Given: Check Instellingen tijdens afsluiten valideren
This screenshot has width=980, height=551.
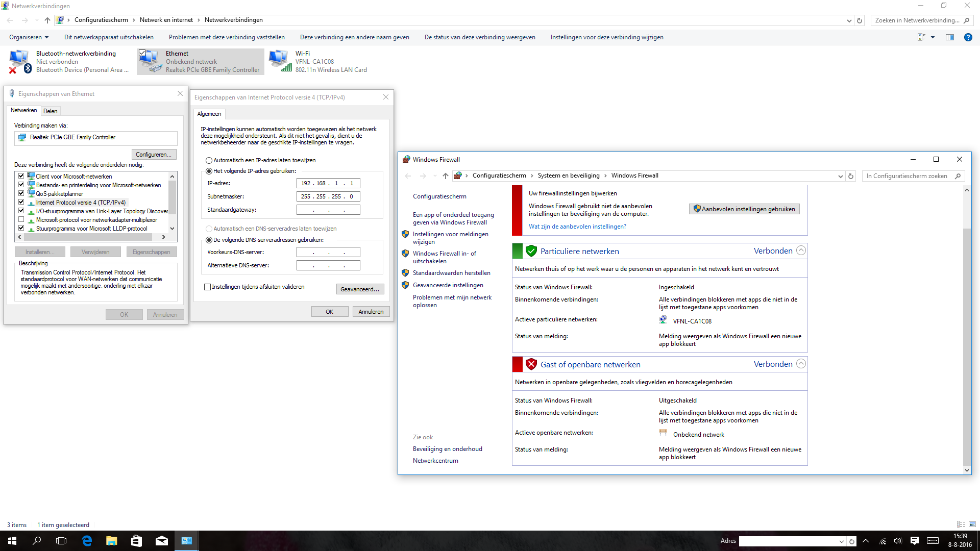Looking at the screenshot, I should tap(207, 287).
